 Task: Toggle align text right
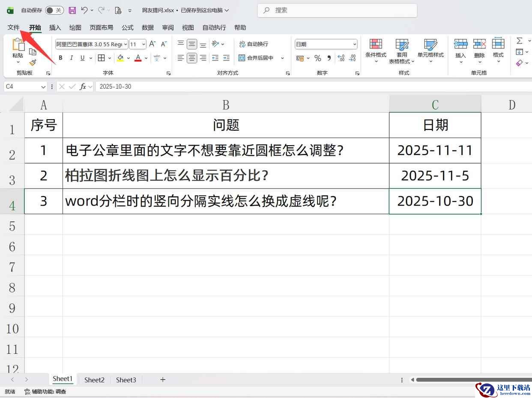point(203,58)
